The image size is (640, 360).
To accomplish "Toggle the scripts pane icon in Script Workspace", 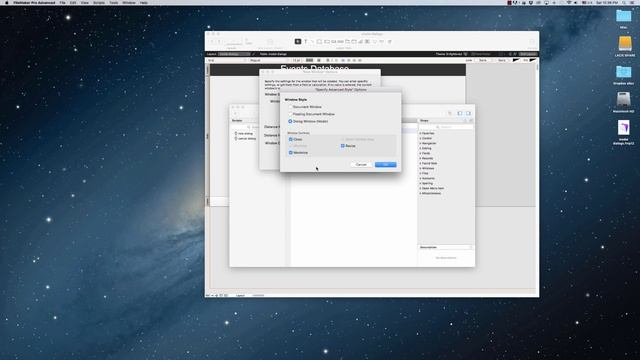I will point(460,113).
